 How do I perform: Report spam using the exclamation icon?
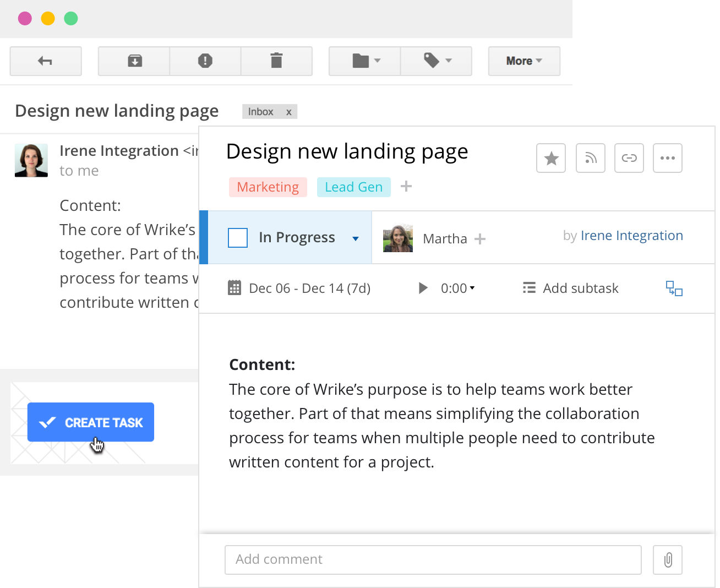point(205,61)
